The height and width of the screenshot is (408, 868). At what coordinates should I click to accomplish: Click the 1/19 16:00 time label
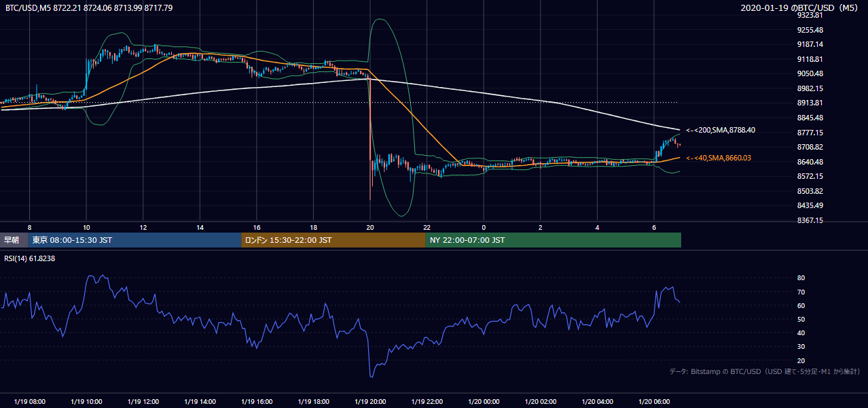(x=257, y=402)
